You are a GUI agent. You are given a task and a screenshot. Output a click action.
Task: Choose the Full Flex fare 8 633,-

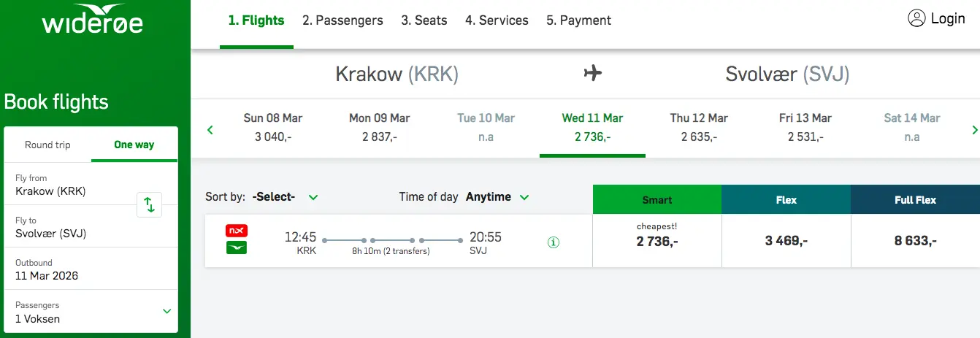(x=915, y=241)
